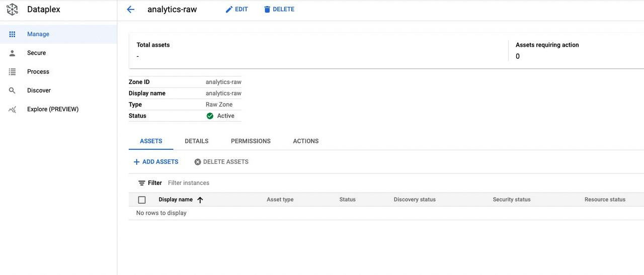Click the Process list icon
The image size is (644, 275).
[x=13, y=72]
